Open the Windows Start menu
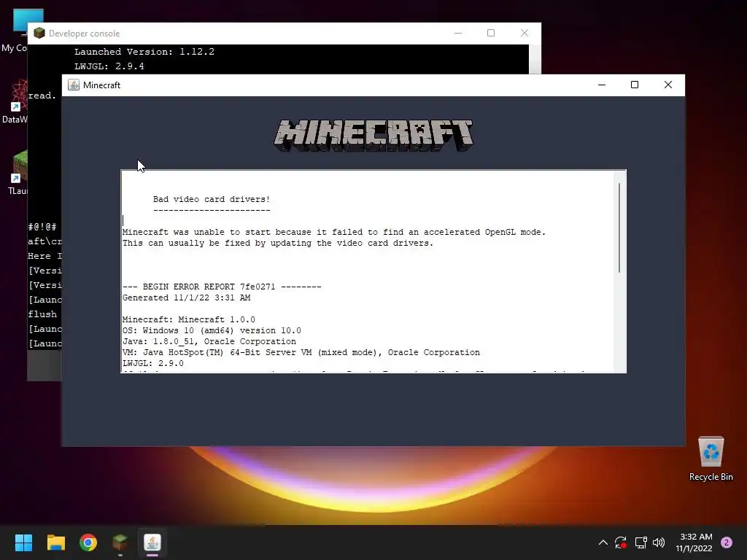The width and height of the screenshot is (747, 560). (23, 542)
